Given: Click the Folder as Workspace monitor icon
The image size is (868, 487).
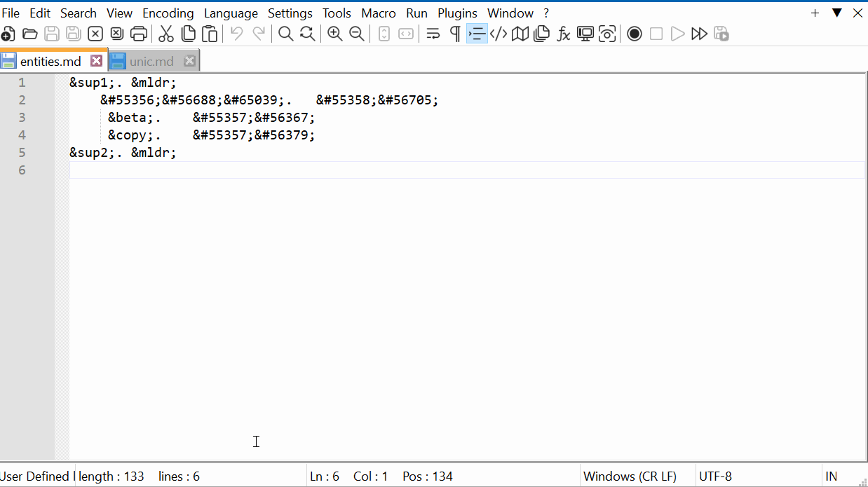Looking at the screenshot, I should coord(585,34).
